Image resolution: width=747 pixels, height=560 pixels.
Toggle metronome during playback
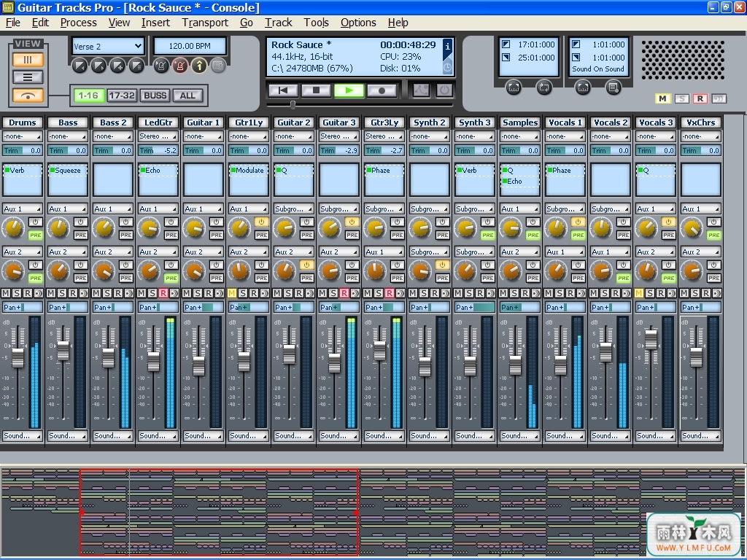161,66
